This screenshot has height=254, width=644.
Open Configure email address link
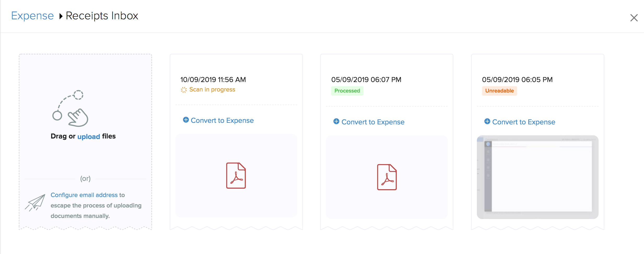tap(84, 195)
